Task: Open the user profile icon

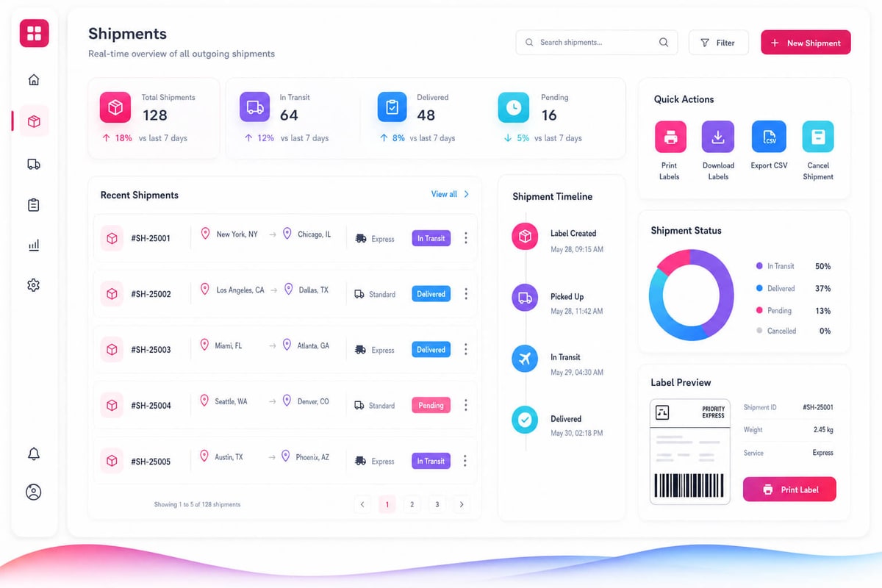Action: click(34, 492)
